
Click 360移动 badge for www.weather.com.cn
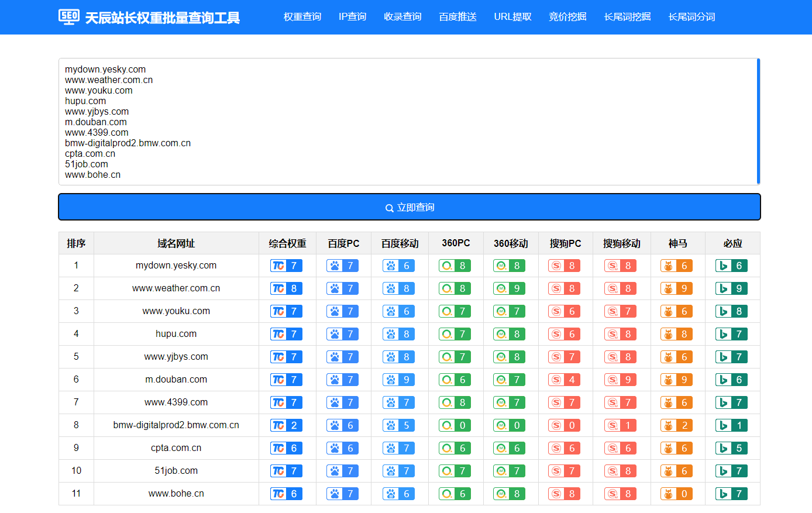tap(510, 288)
